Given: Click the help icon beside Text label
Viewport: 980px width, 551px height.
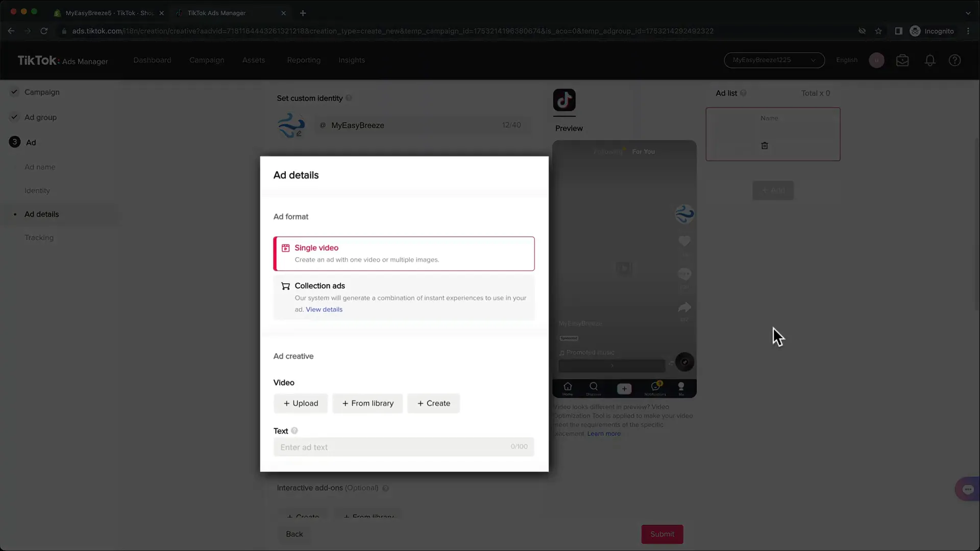Looking at the screenshot, I should 295,431.
